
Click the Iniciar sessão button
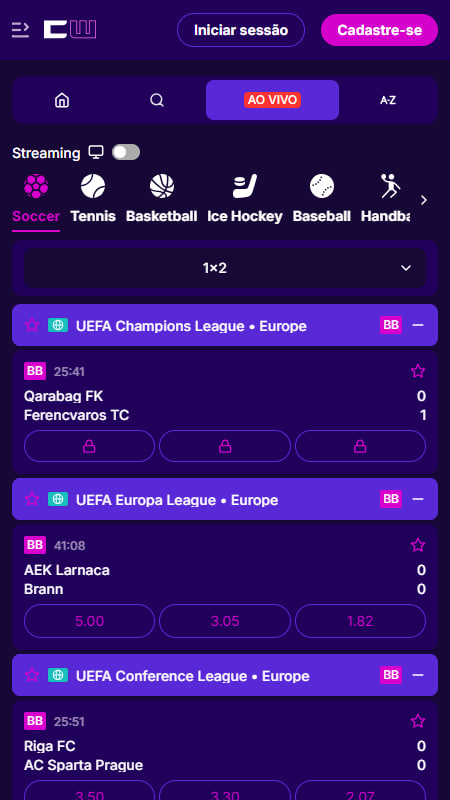241,30
